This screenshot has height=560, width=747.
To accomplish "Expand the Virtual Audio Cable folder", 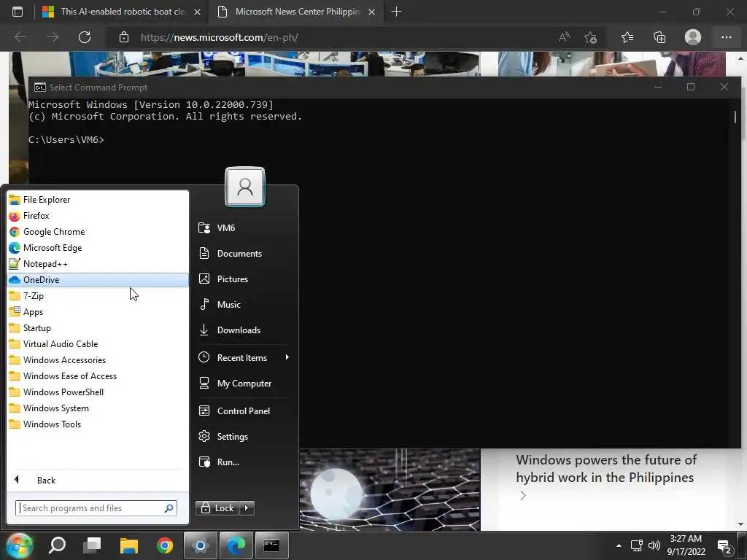I will tap(98, 344).
